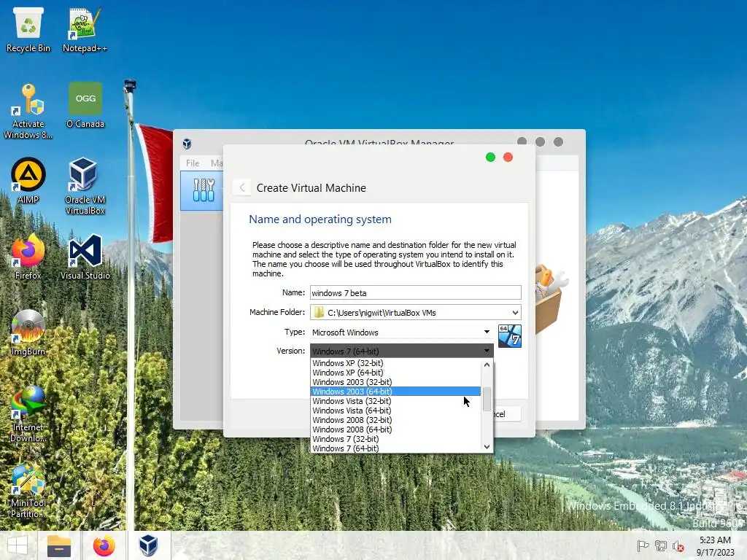Click the Name input field
Screen dimensions: 747x560
pyautogui.click(x=415, y=292)
